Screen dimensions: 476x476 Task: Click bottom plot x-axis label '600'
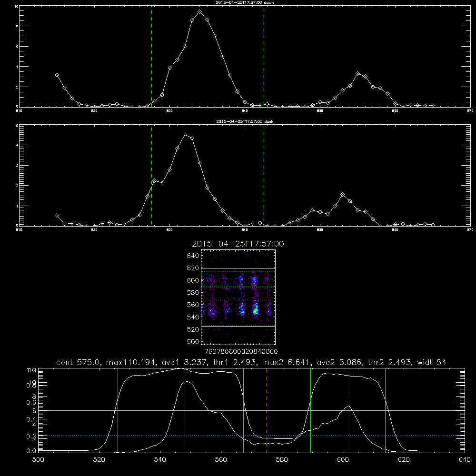coord(343,460)
